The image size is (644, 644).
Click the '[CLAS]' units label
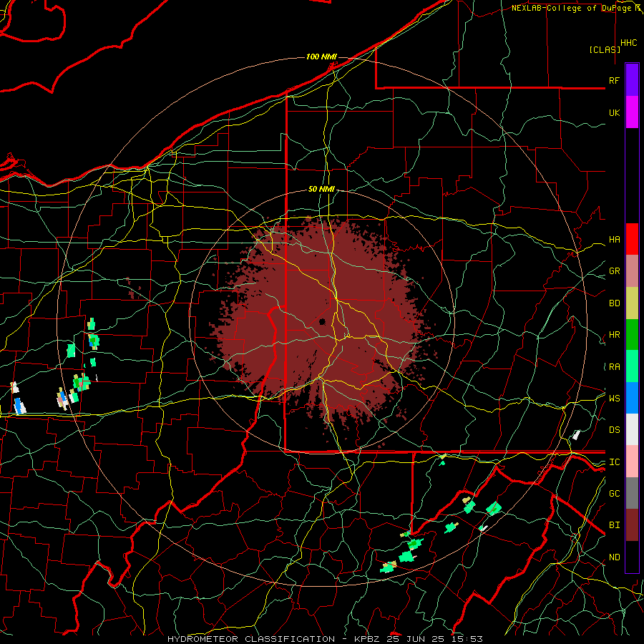[x=605, y=49]
